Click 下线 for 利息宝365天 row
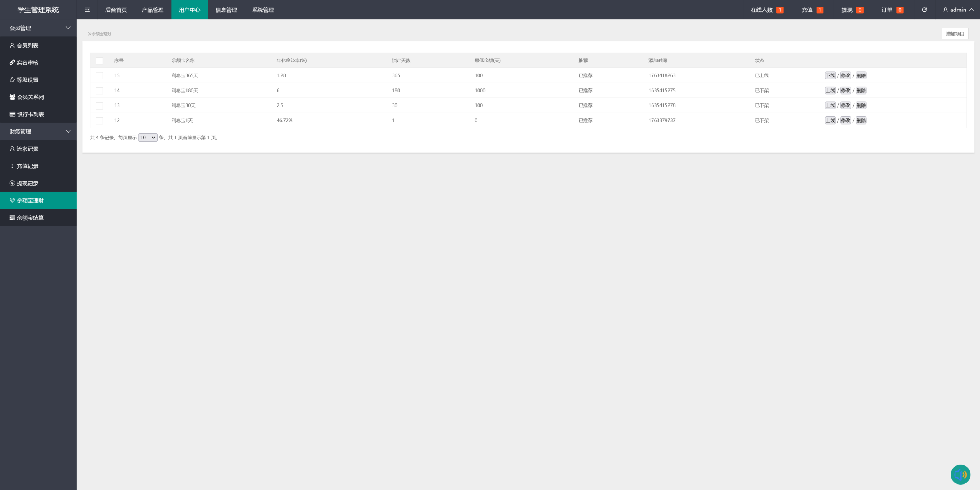Image resolution: width=980 pixels, height=490 pixels. coord(830,75)
